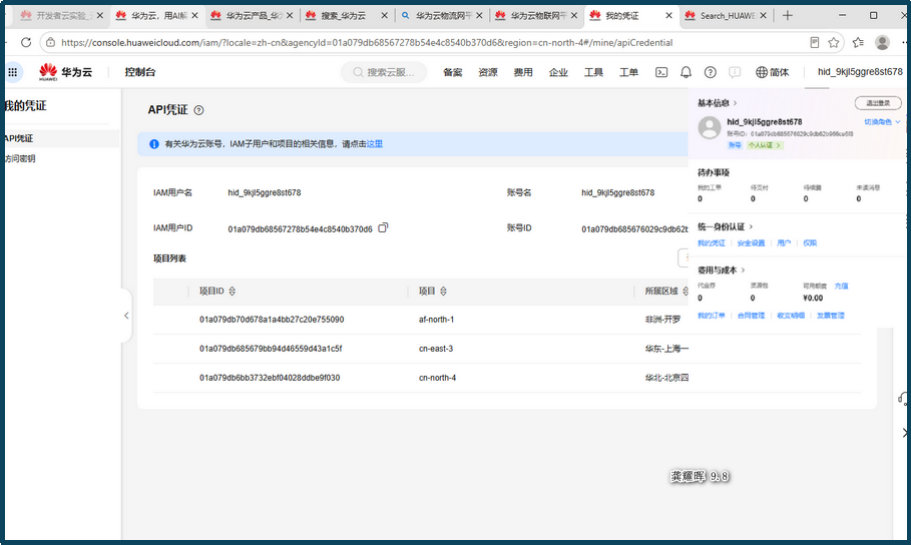Collapse the left sidebar arrow

point(126,315)
